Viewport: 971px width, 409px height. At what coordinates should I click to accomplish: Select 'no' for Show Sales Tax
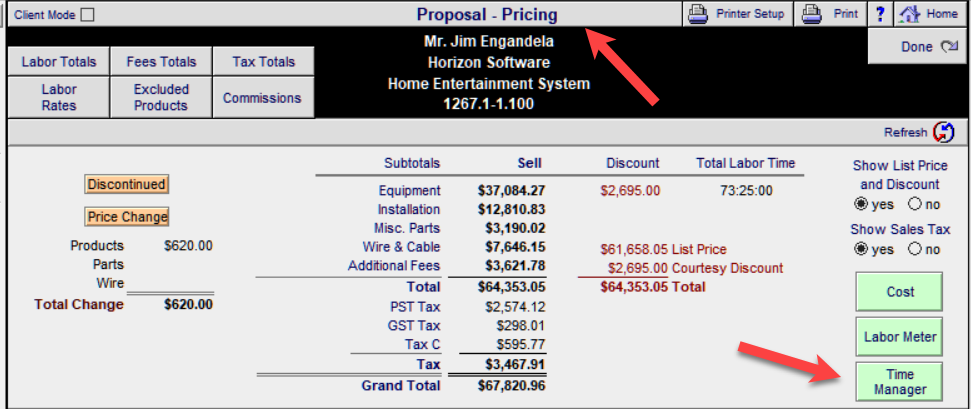tap(914, 249)
